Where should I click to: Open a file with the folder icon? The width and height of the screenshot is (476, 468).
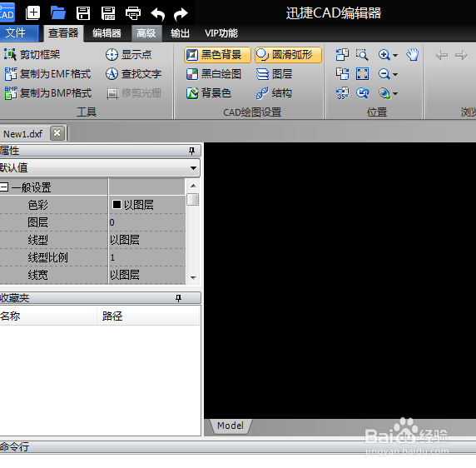click(57, 13)
